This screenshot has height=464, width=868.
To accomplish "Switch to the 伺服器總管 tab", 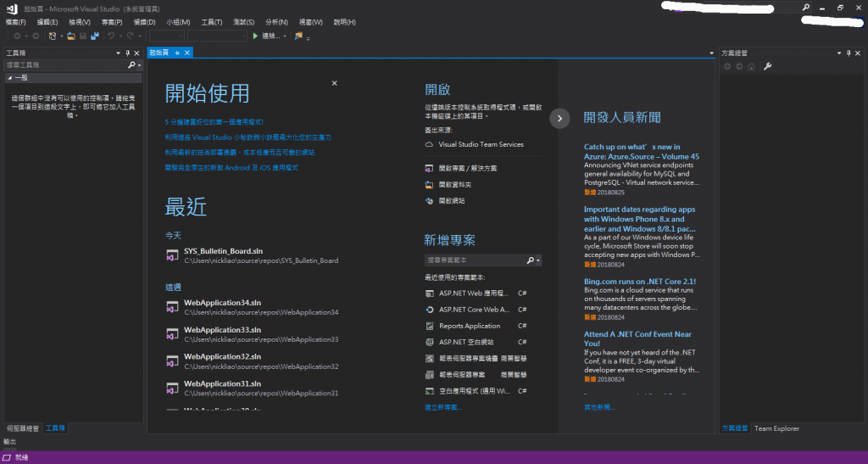I will click(x=23, y=428).
